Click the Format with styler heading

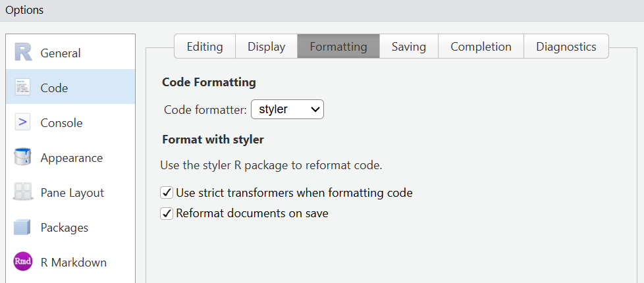click(213, 140)
